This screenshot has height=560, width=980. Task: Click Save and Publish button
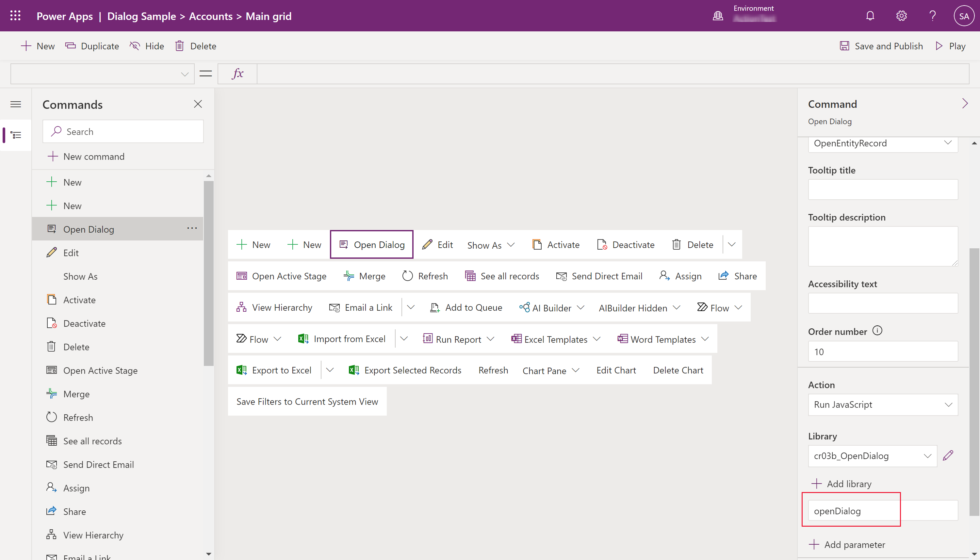882,46
